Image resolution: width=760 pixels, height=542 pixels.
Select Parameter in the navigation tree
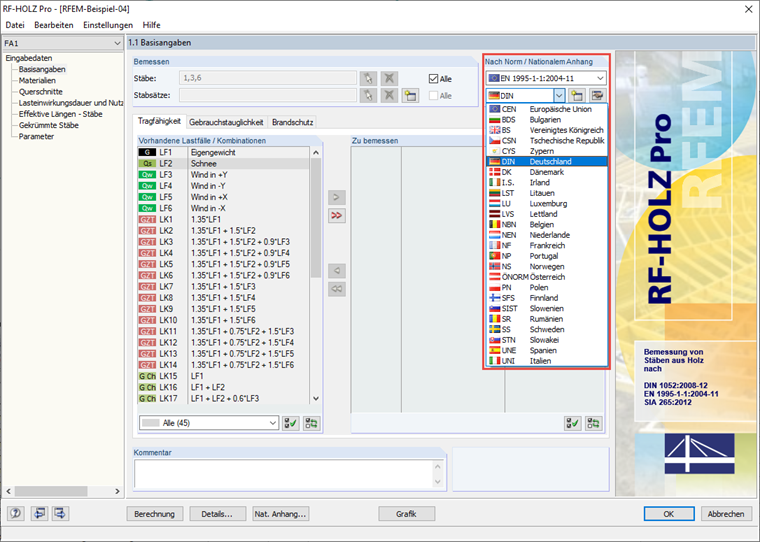36,136
